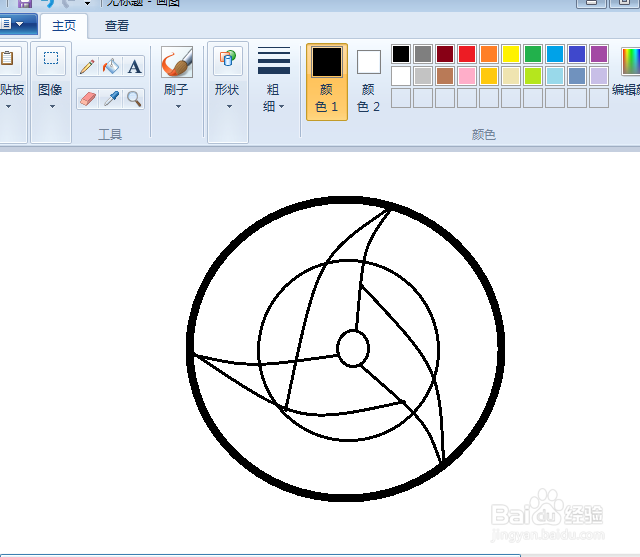Pick the lime color swatch

(x=533, y=76)
